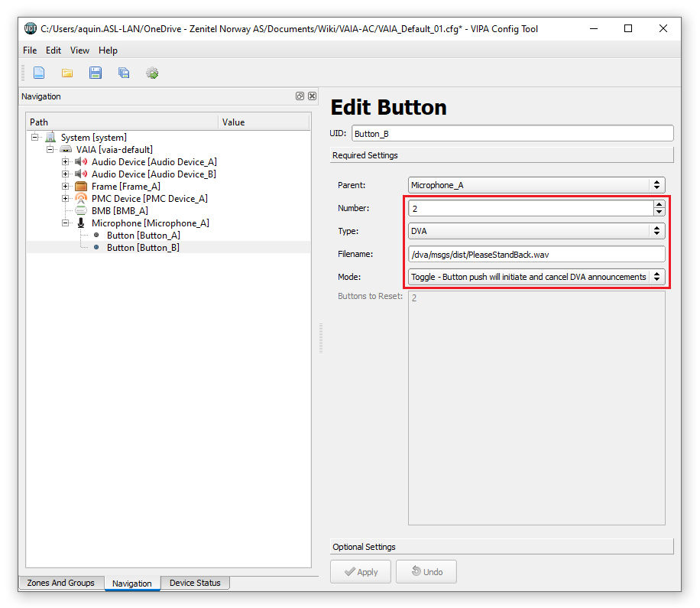Expand the Frame_A tree node
This screenshot has height=608, width=700.
tap(66, 187)
